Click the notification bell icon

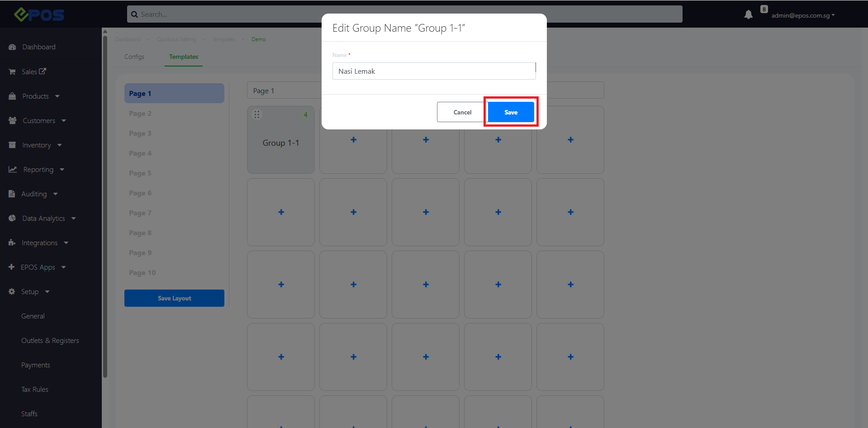[748, 15]
